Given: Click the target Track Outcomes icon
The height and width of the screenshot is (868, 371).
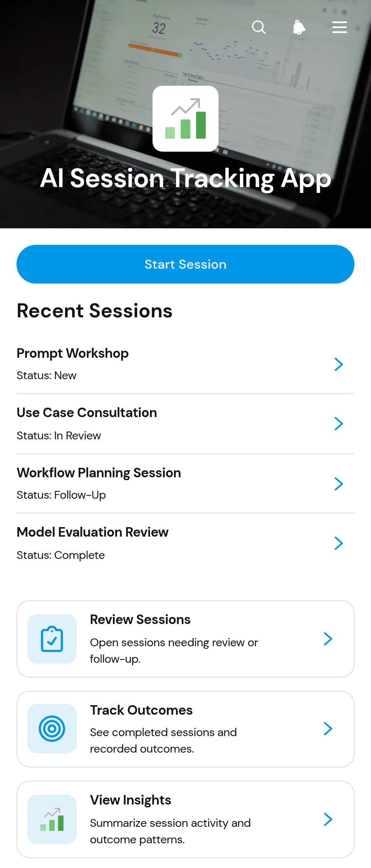Looking at the screenshot, I should pos(52,729).
